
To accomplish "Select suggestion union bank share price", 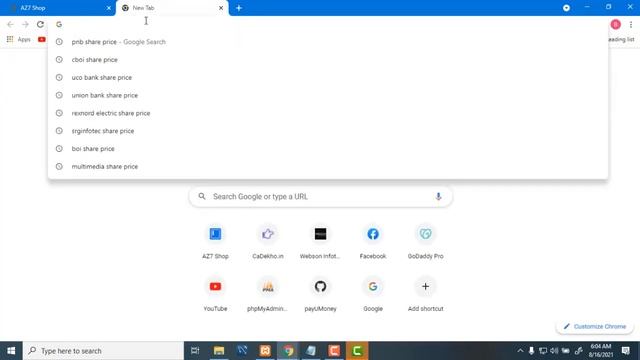I will tap(328, 95).
